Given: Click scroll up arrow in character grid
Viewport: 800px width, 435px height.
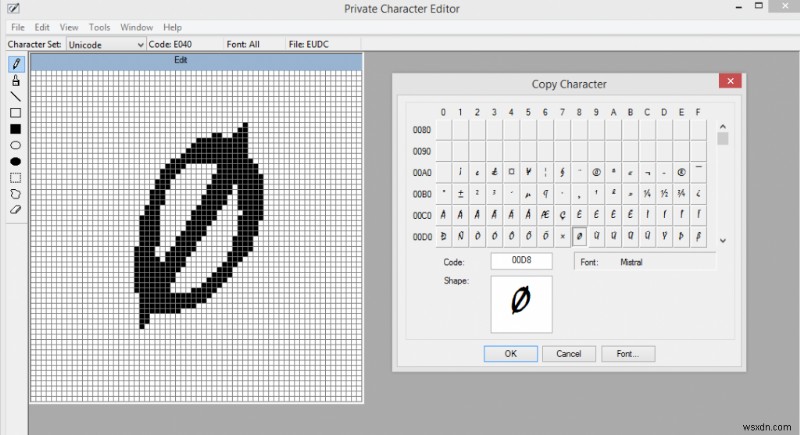Looking at the screenshot, I should tap(722, 126).
